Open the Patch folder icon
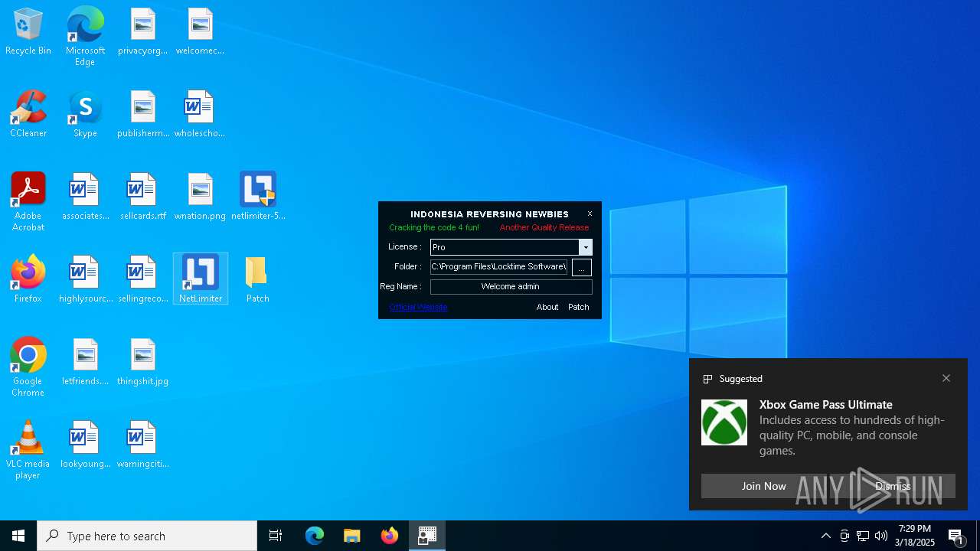The height and width of the screenshot is (551, 980). 257,280
